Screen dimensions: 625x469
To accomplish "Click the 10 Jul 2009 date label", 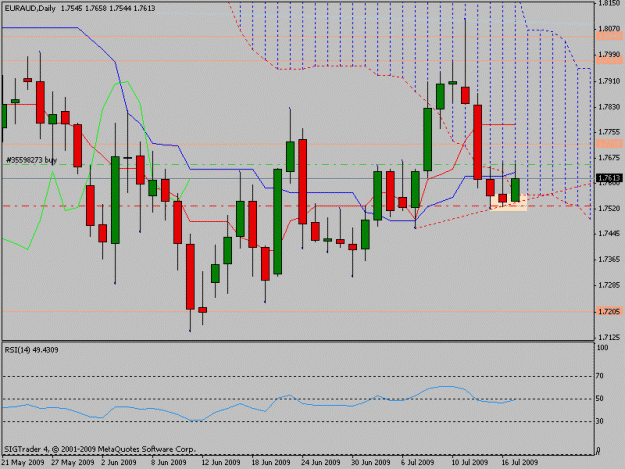I will tap(470, 462).
